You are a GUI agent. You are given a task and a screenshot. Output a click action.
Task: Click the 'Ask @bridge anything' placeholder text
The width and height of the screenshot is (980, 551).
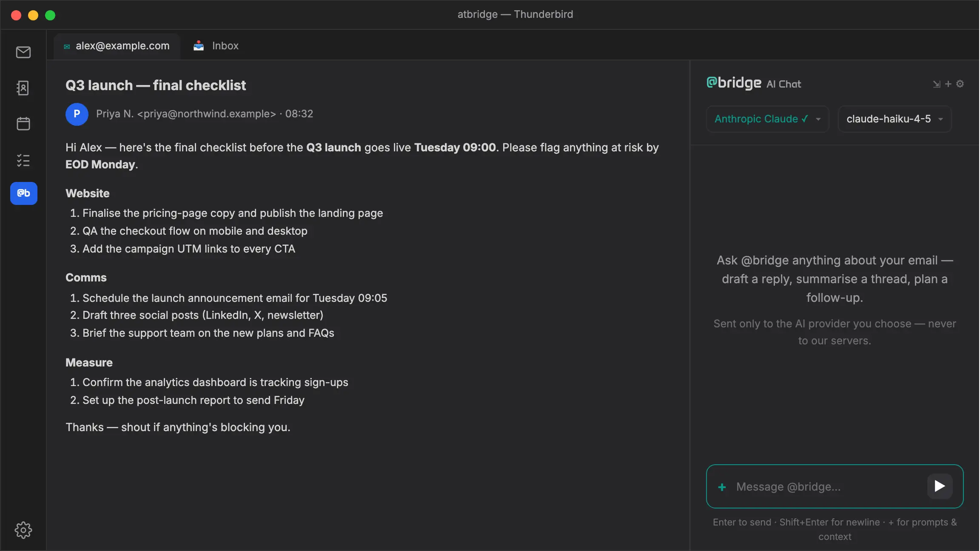(x=835, y=279)
